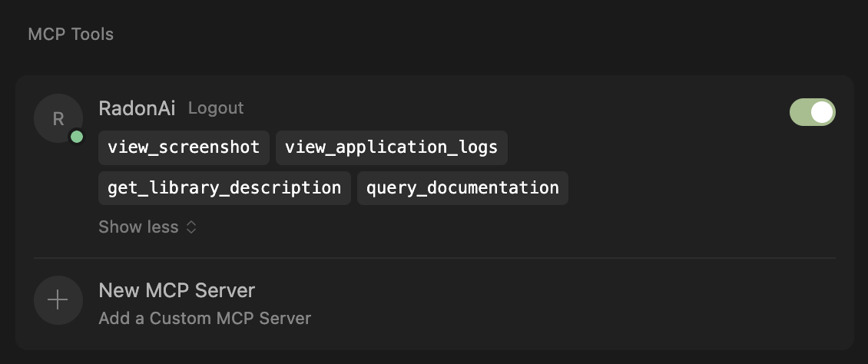868x364 pixels.
Task: Click the green status dot on the avatar
Action: tap(77, 137)
